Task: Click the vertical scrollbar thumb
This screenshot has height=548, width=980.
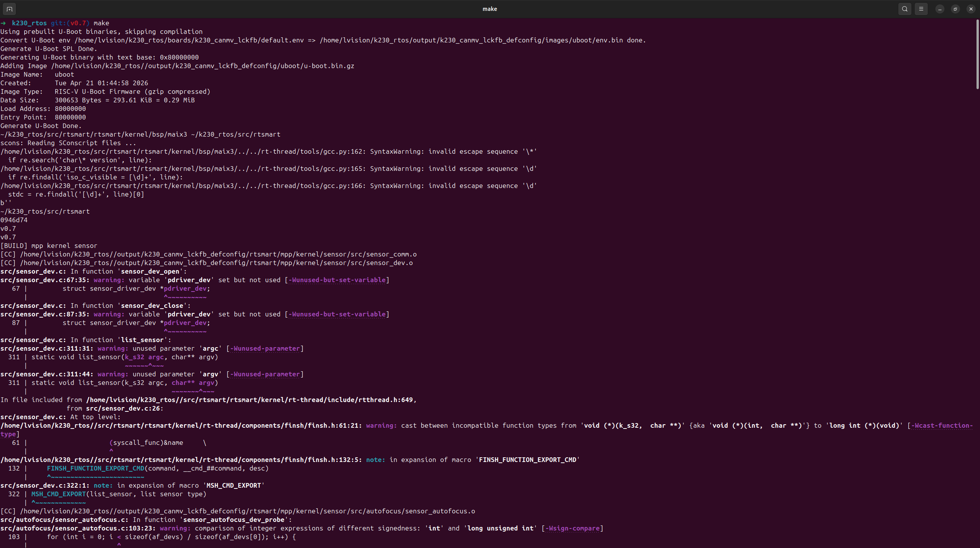Action: click(x=977, y=54)
